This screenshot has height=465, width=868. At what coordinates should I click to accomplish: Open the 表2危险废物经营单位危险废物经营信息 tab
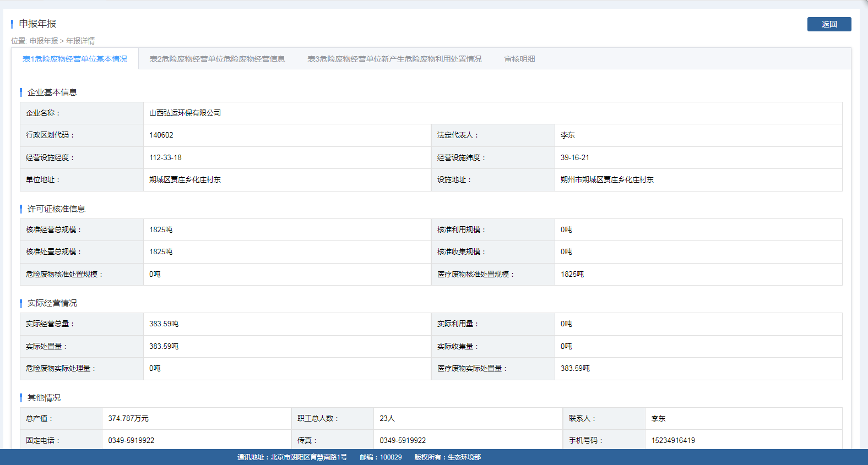coord(217,59)
